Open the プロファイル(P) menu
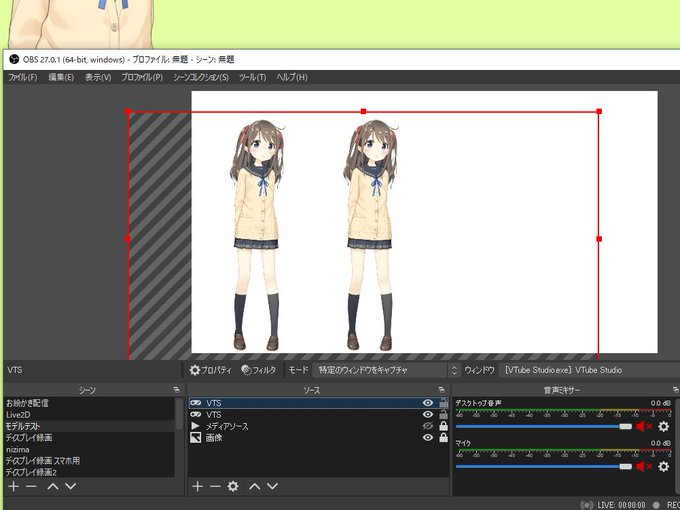Screen dimensions: 680x510 (142, 78)
